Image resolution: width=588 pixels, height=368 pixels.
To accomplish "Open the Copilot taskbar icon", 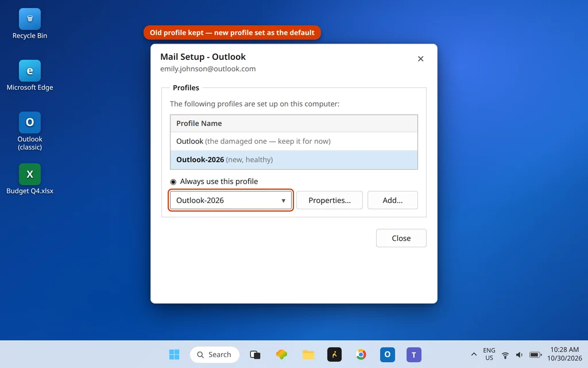I will [x=281, y=354].
